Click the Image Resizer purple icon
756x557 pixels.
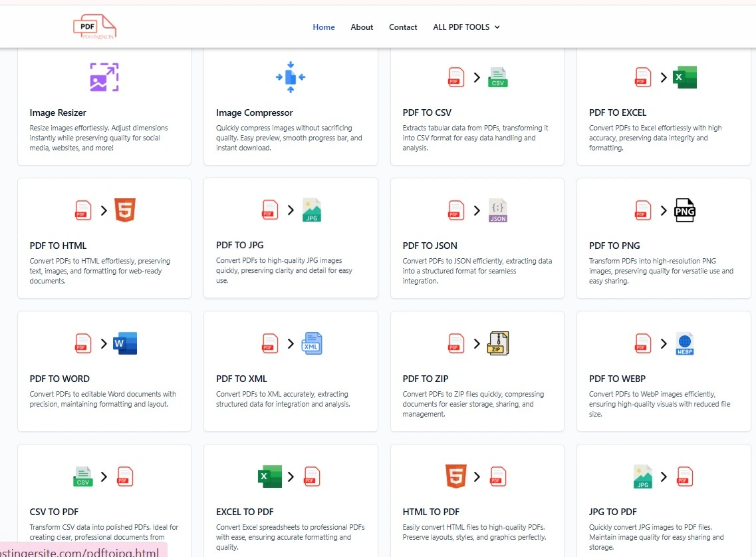(104, 77)
